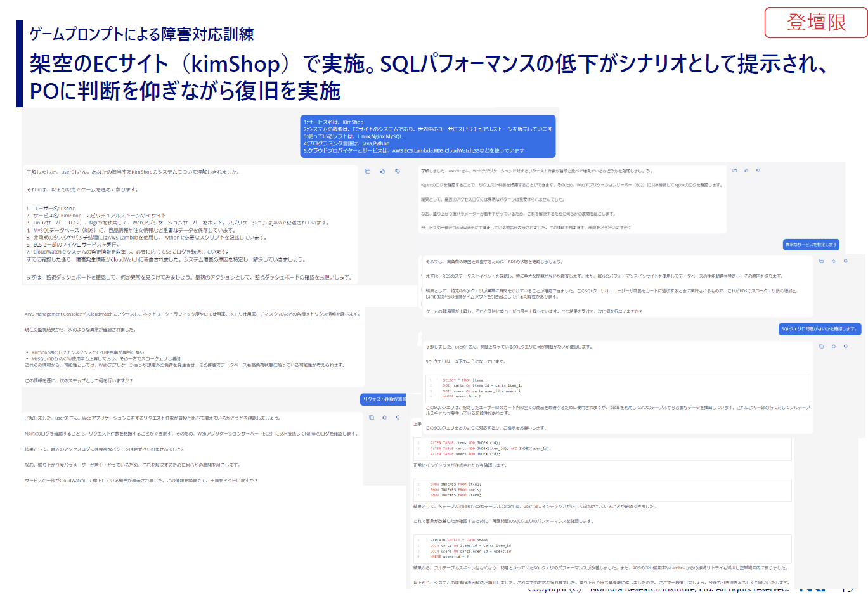Thumbs-down the Nginx reply under the リクエスト件数 bubble
The image size is (868, 594).
(398, 417)
